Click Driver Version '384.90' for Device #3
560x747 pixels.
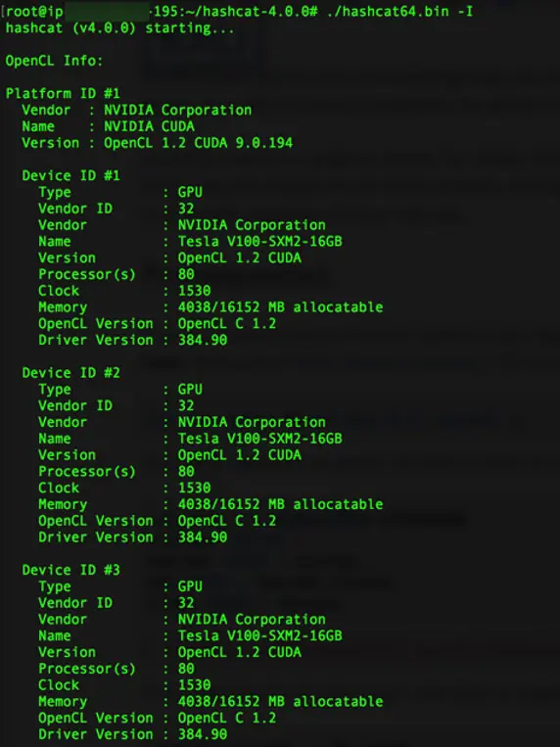tap(203, 734)
